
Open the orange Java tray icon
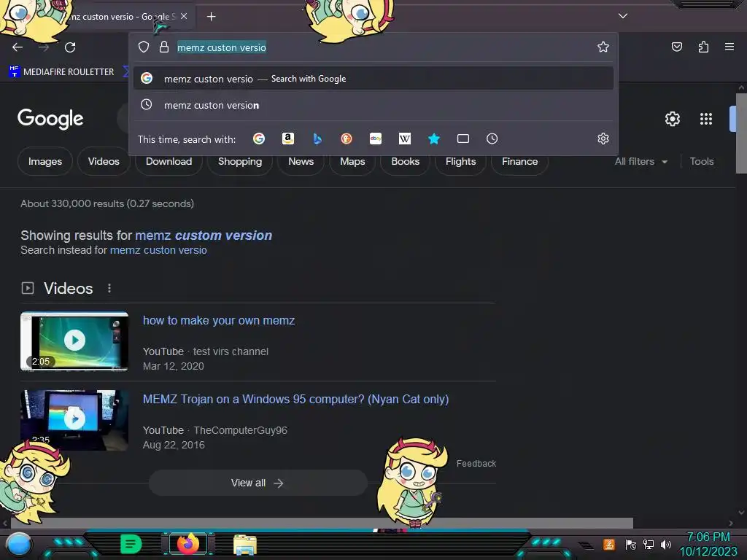(608, 545)
